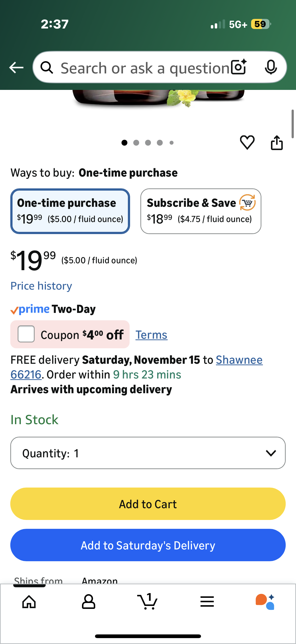The image size is (296, 644).
Task: Open the account profile tab
Action: click(88, 601)
